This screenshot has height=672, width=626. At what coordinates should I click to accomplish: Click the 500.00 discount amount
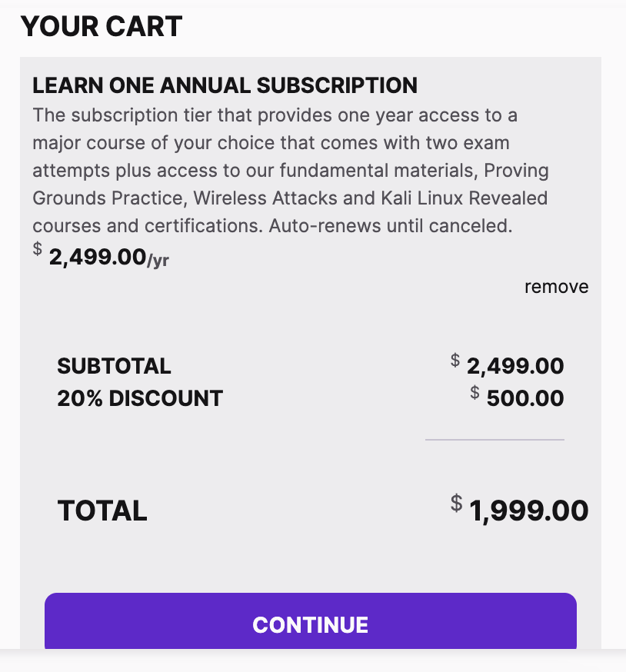525,398
